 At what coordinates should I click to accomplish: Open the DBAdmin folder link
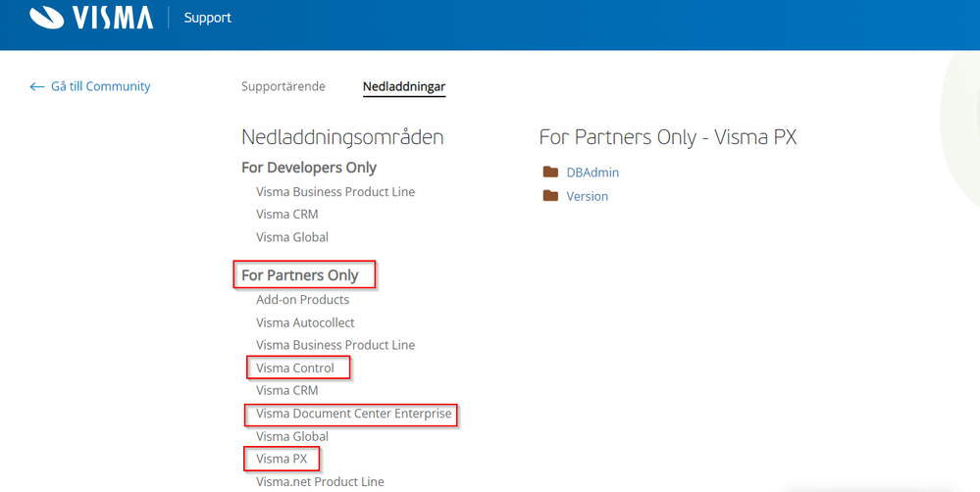593,172
